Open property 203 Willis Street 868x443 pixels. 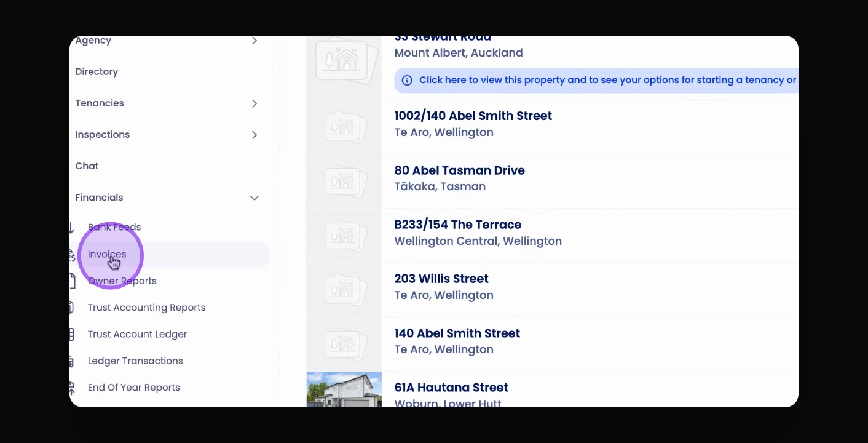tap(441, 279)
